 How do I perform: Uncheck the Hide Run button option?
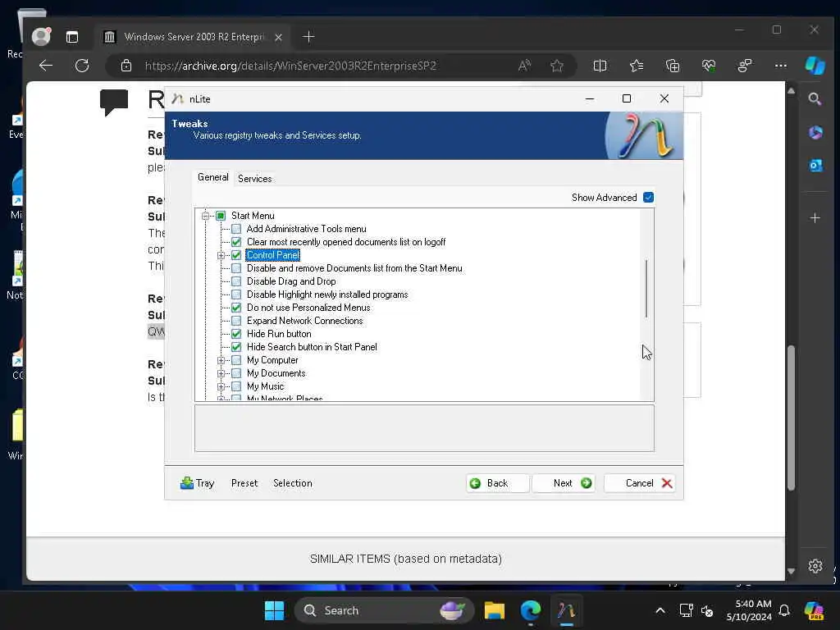click(x=236, y=335)
